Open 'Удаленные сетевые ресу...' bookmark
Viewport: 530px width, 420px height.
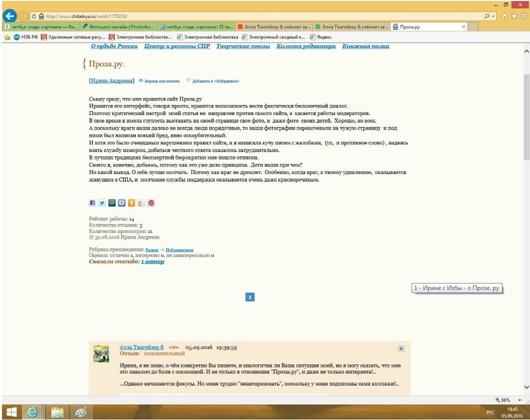point(72,37)
